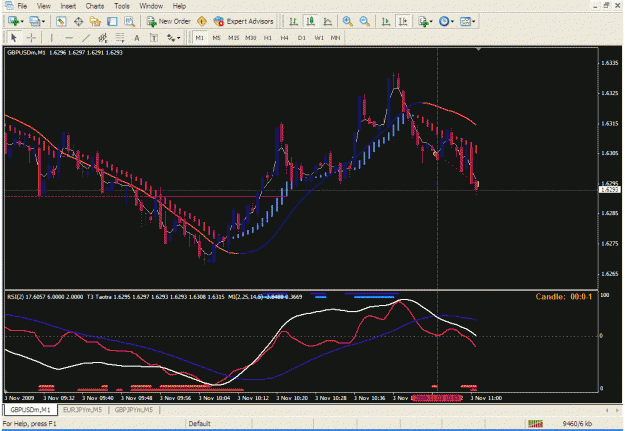
Task: Select the trendline drawing tool
Action: coord(86,38)
